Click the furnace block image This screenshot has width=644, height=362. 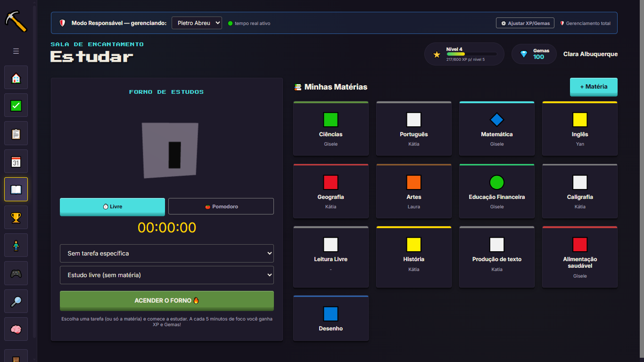pos(170,150)
